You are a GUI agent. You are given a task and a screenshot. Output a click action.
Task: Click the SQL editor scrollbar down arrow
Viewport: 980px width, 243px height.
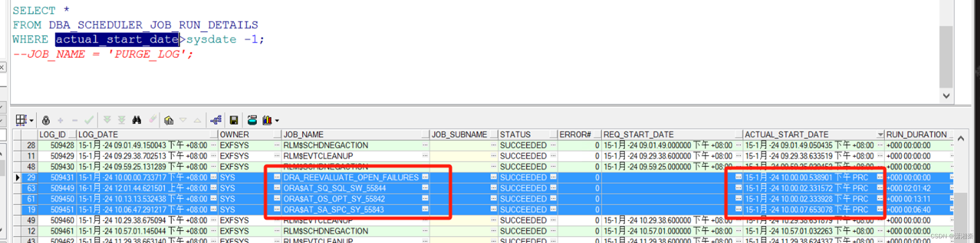pos(946,96)
